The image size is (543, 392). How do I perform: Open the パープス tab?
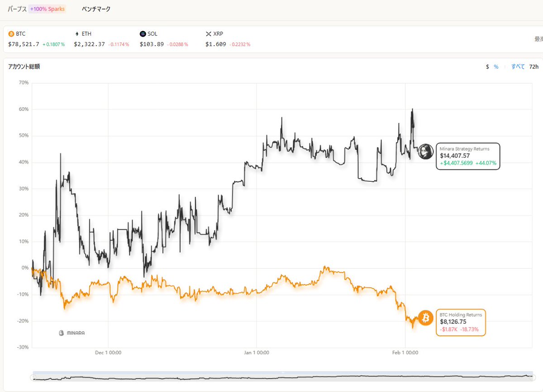point(17,9)
